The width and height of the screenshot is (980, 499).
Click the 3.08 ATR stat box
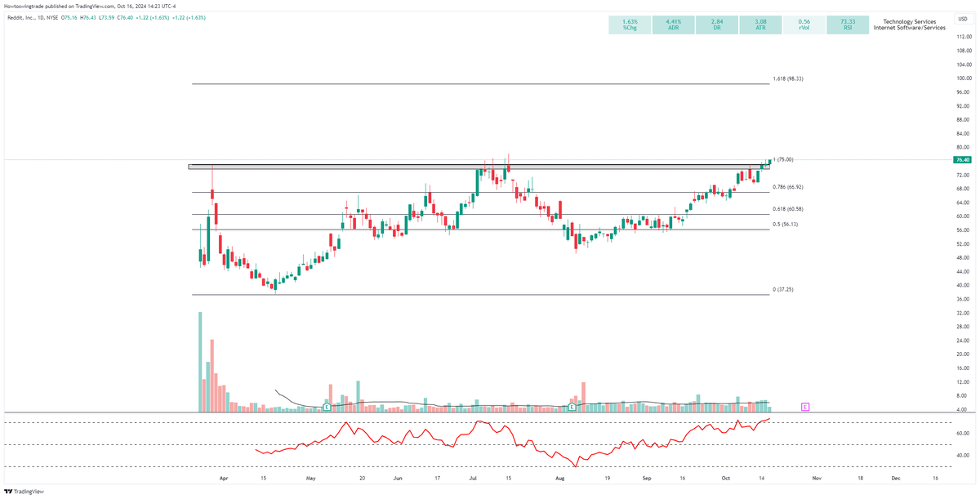point(761,25)
